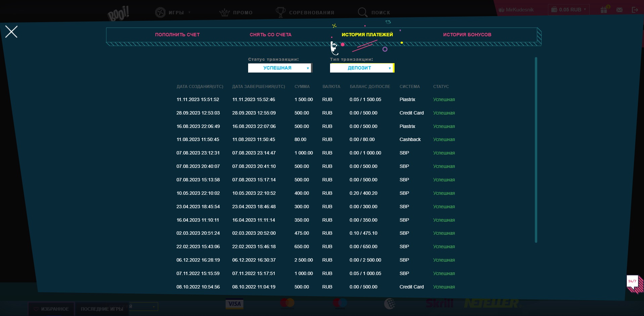Open the envelope messages icon
The width and height of the screenshot is (644, 316).
pos(619,10)
